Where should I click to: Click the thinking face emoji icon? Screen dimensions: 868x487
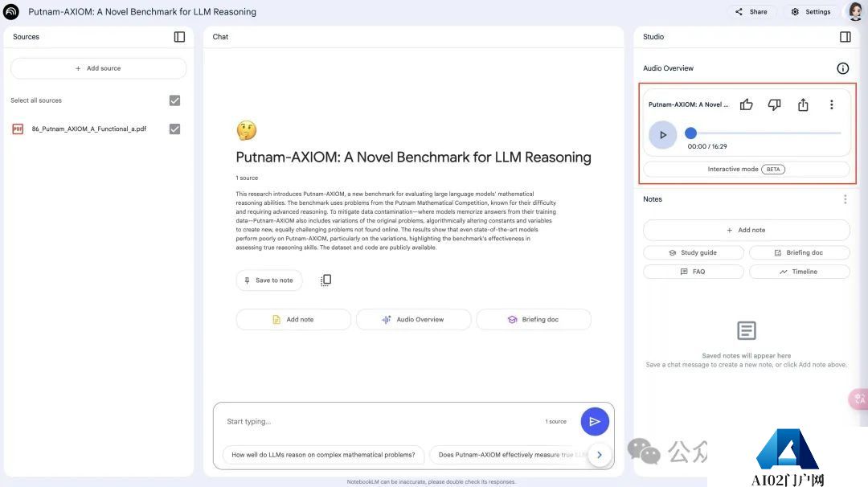click(247, 131)
